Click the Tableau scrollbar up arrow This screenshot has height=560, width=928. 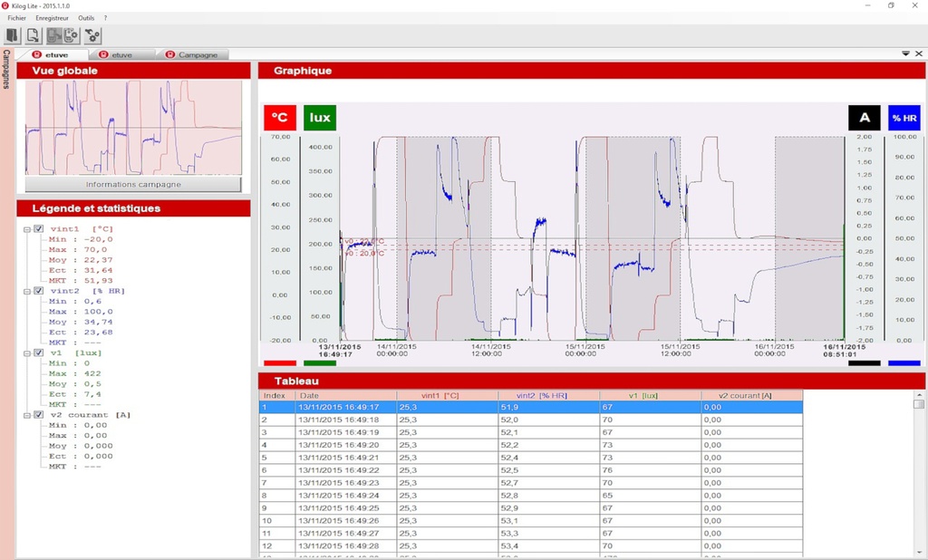(919, 395)
